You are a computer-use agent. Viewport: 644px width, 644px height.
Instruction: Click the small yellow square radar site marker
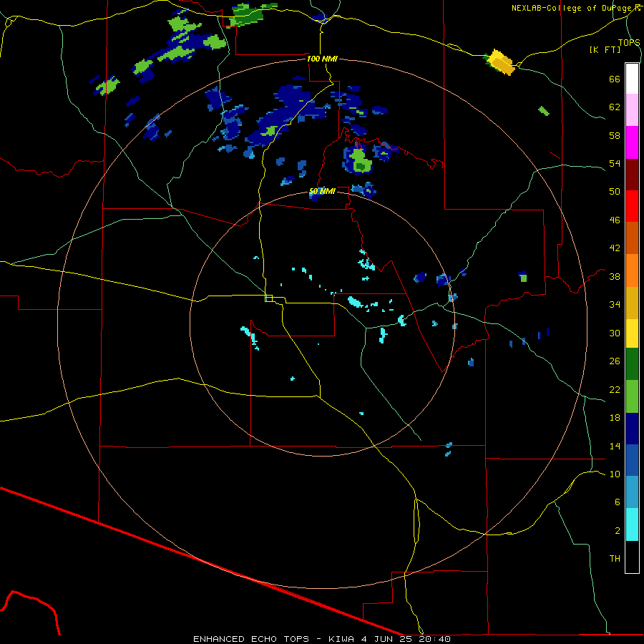click(269, 298)
